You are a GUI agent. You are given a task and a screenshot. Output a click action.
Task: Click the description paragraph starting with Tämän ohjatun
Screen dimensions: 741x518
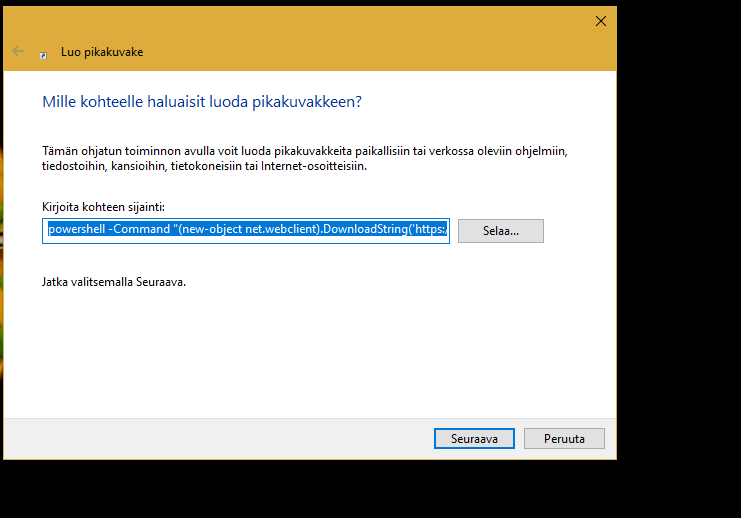point(305,158)
